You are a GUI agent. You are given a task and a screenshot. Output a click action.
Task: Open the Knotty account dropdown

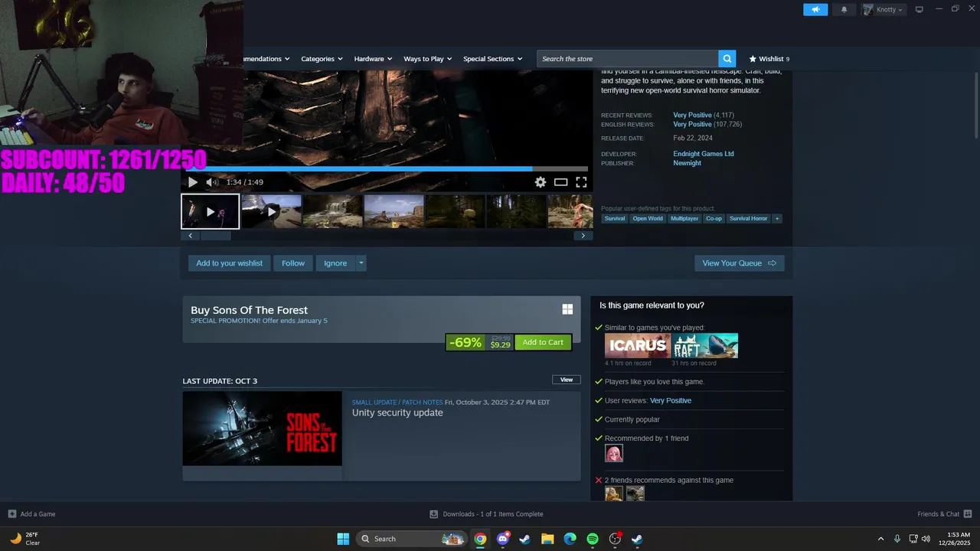point(884,9)
